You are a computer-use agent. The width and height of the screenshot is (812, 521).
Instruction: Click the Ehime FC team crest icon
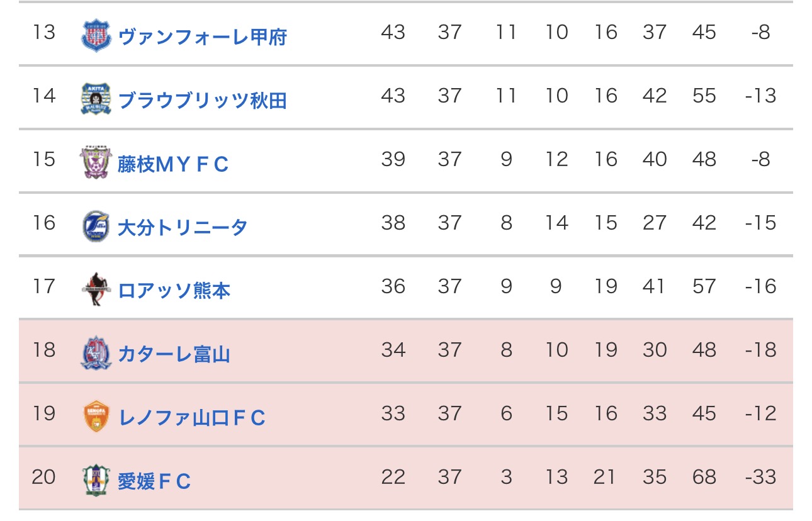96,480
